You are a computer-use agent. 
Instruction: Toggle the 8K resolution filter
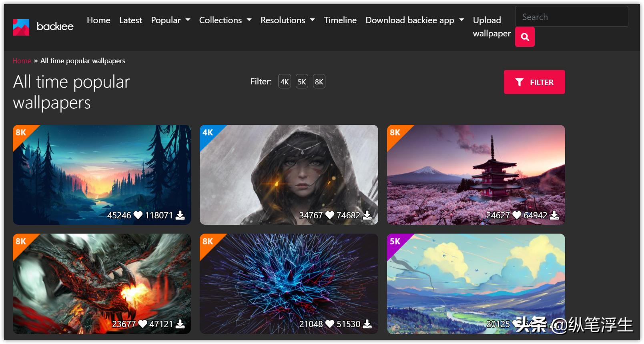tap(319, 82)
